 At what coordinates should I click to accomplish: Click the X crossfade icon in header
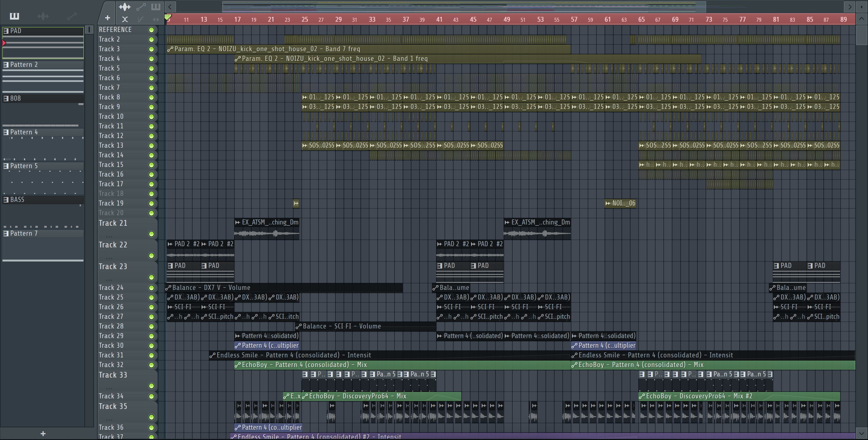(125, 20)
